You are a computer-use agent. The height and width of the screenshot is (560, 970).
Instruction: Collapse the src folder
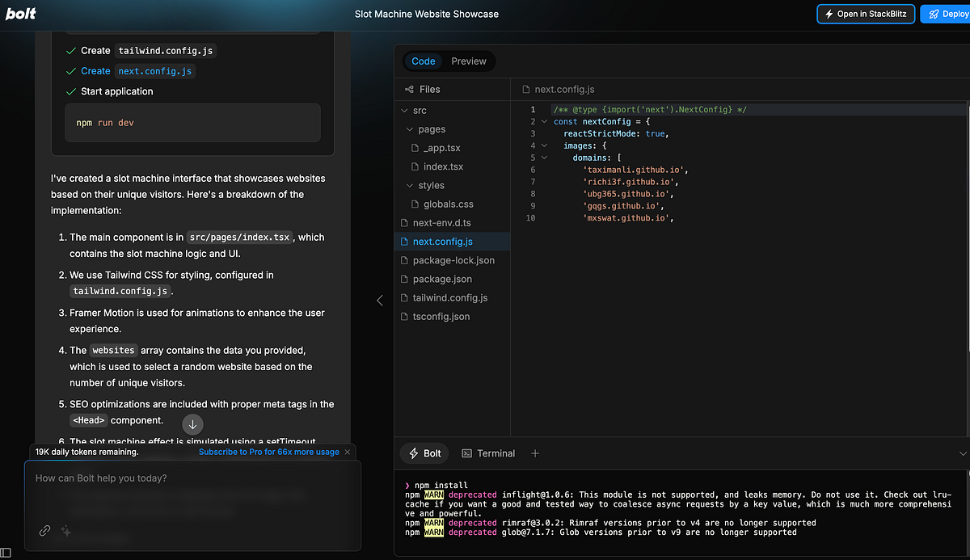[404, 110]
